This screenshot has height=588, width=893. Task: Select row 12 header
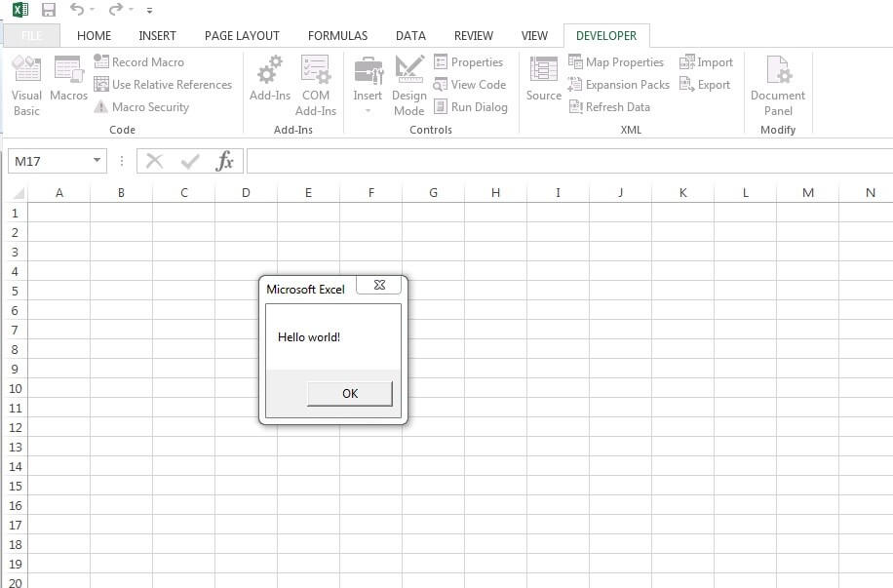15,427
